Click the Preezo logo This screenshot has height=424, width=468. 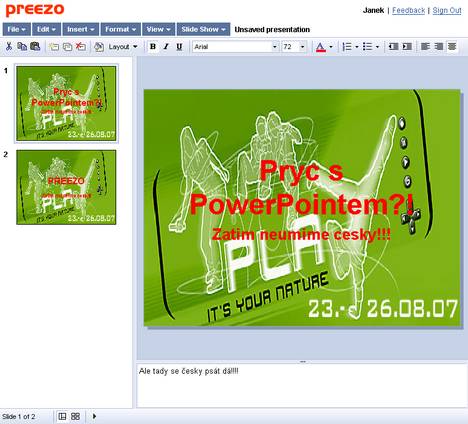coord(35,10)
